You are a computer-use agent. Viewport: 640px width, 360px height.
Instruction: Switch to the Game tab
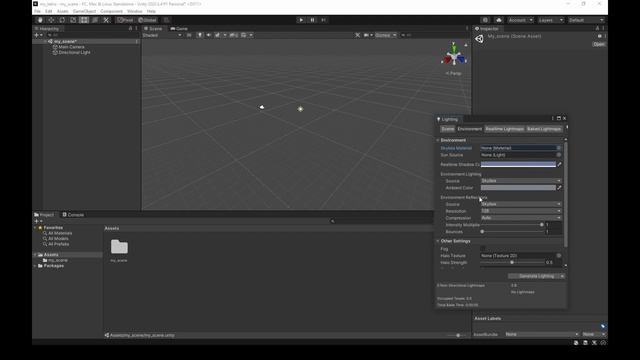pyautogui.click(x=179, y=29)
